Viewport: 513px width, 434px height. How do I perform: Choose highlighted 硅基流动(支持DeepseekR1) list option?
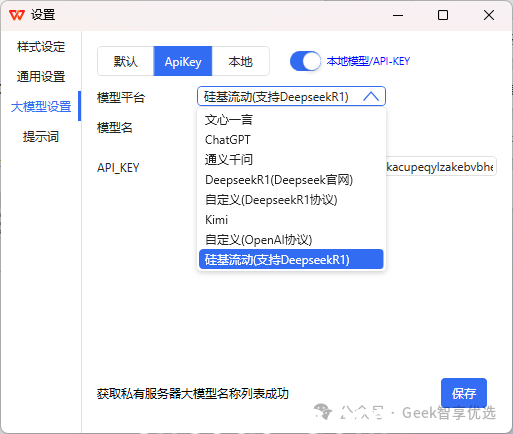pos(291,259)
